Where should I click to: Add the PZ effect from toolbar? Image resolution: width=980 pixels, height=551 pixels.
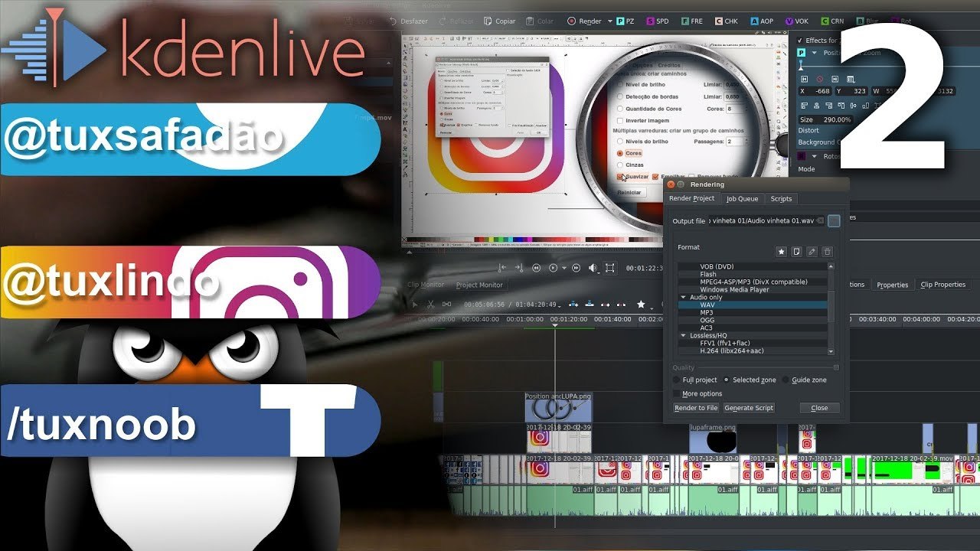[x=625, y=21]
